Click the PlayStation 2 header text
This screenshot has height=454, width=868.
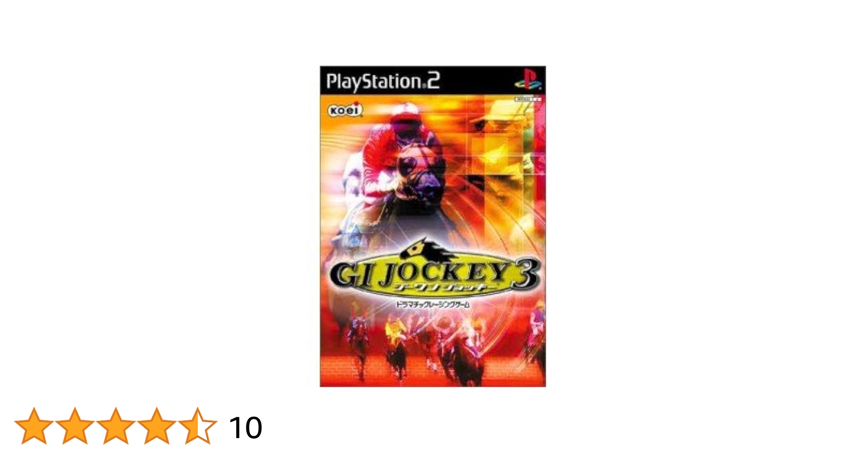383,81
